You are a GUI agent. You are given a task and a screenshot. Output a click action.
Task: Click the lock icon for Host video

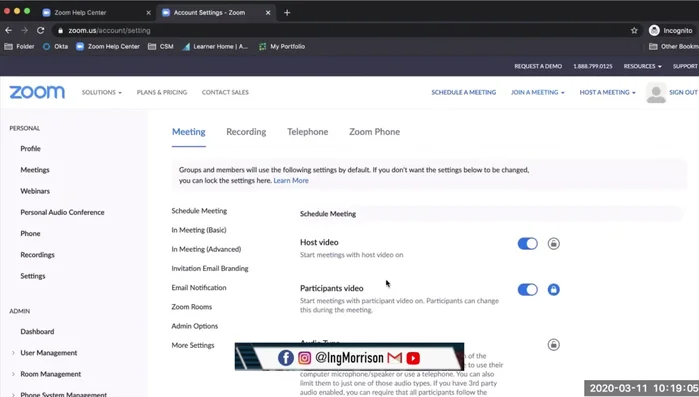click(x=554, y=244)
